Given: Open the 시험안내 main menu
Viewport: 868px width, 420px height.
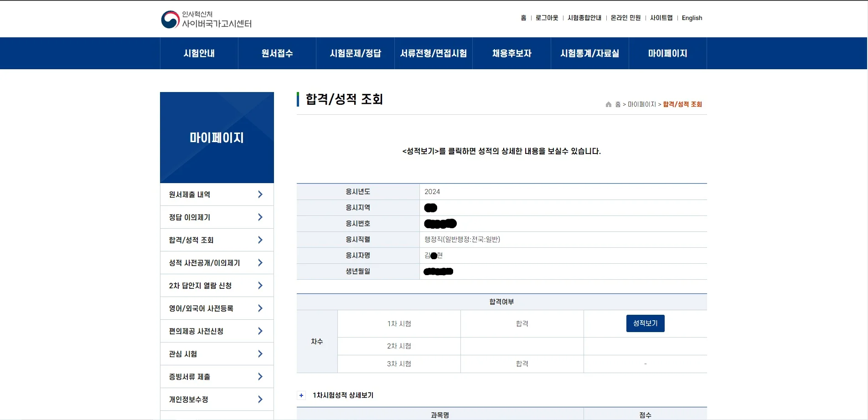Looking at the screenshot, I should 199,53.
